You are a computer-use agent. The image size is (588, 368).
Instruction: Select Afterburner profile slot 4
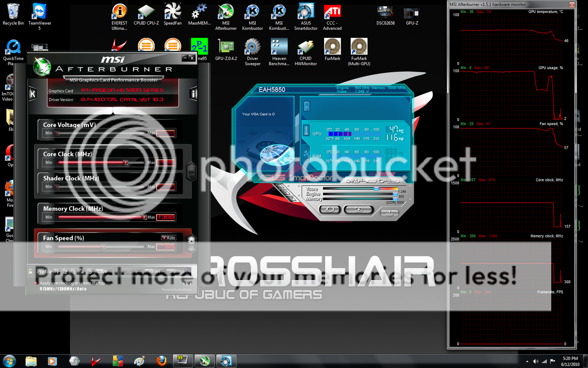pos(82,272)
